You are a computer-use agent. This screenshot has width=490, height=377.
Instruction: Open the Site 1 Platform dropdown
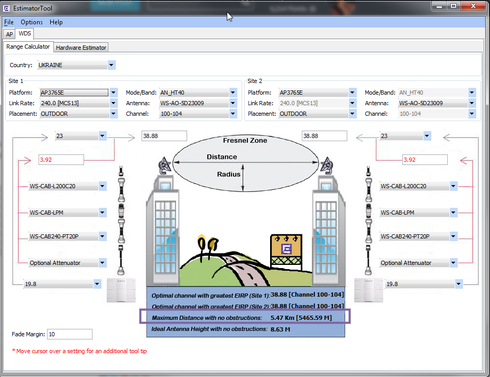(114, 92)
